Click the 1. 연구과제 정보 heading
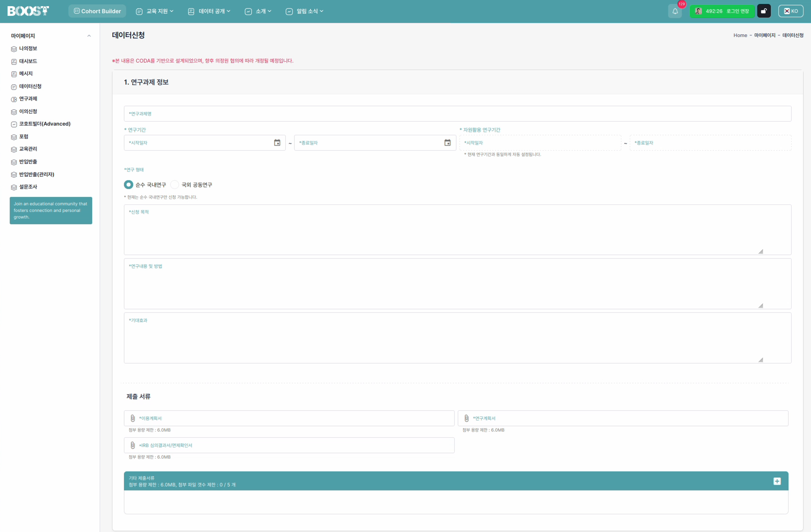 pos(146,82)
